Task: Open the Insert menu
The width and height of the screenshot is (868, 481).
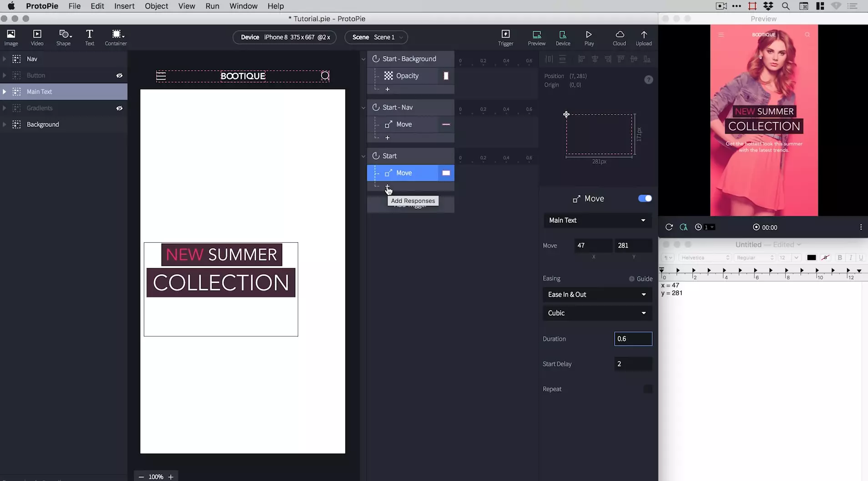Action: (x=124, y=6)
